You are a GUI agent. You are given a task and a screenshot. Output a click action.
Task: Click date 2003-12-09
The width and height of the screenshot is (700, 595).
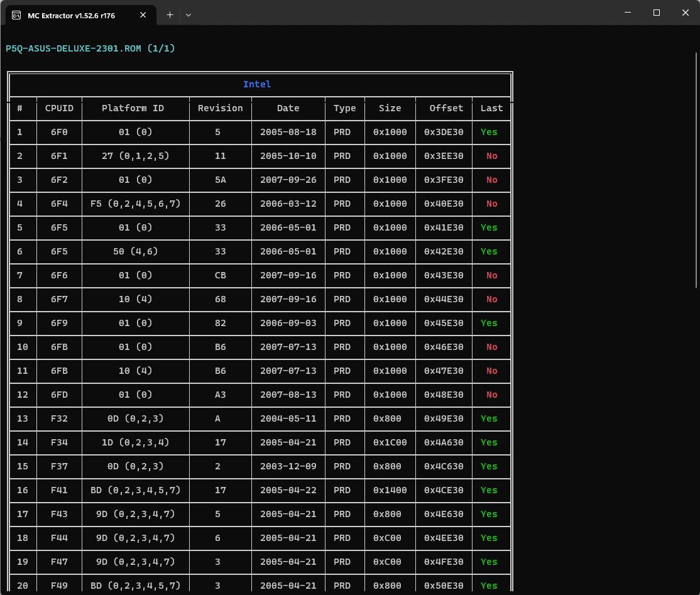point(288,466)
